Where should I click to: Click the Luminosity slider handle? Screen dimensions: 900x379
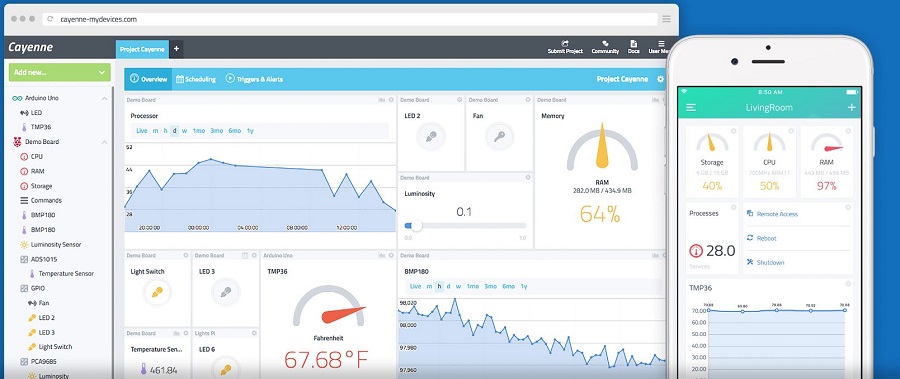(417, 226)
